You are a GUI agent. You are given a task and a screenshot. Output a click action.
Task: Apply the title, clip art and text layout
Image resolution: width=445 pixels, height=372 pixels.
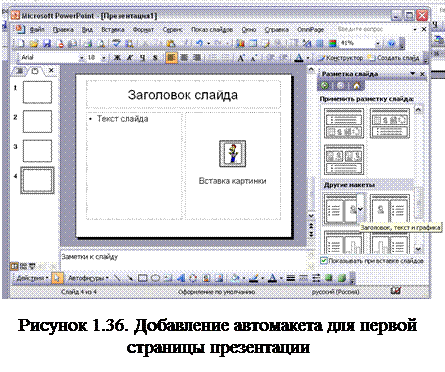[390, 209]
